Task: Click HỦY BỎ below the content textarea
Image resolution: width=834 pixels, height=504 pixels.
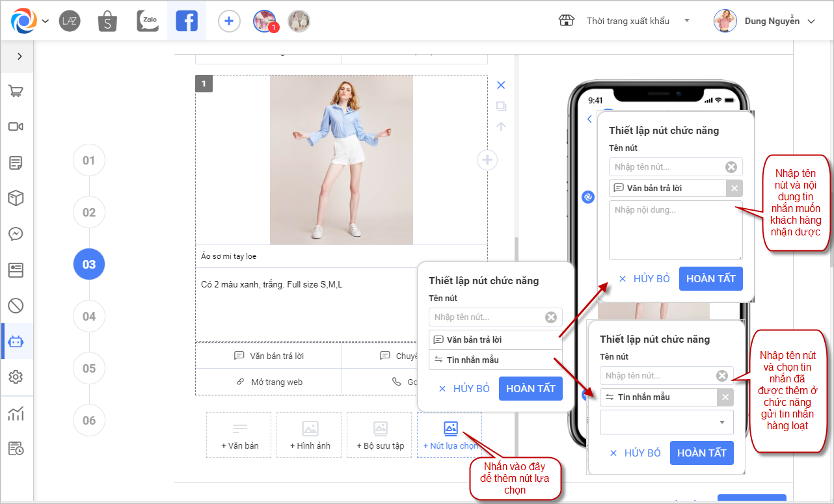Action: click(x=645, y=278)
